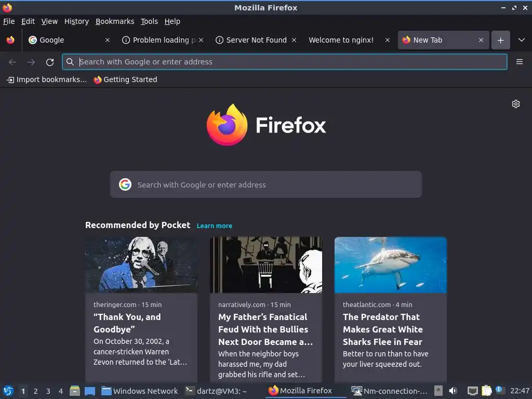Open Getting Started bookmark
Screen dimensions: 532x399
tap(126, 79)
